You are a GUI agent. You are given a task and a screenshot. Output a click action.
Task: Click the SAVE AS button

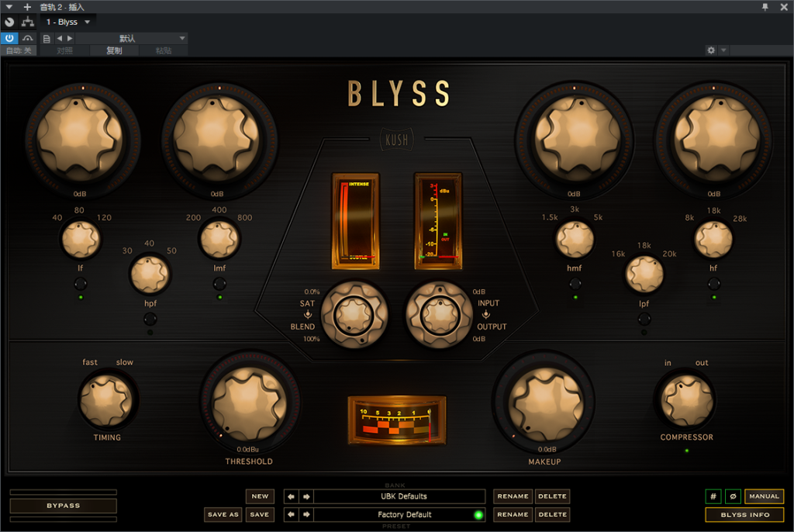click(x=223, y=515)
